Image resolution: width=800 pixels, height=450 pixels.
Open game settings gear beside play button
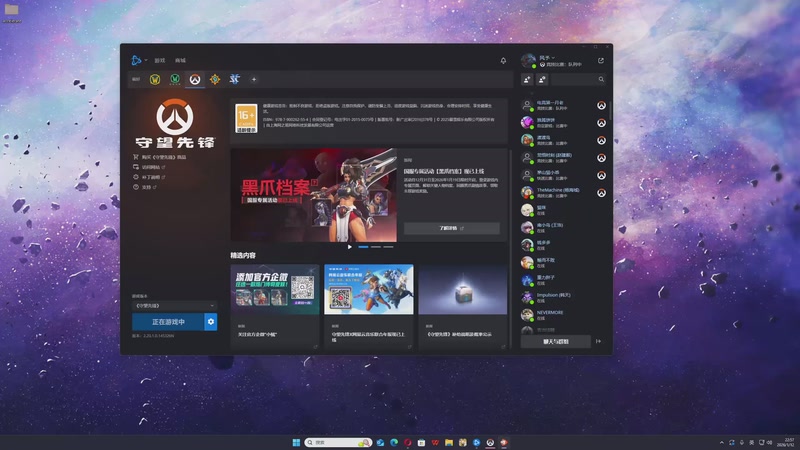click(211, 322)
